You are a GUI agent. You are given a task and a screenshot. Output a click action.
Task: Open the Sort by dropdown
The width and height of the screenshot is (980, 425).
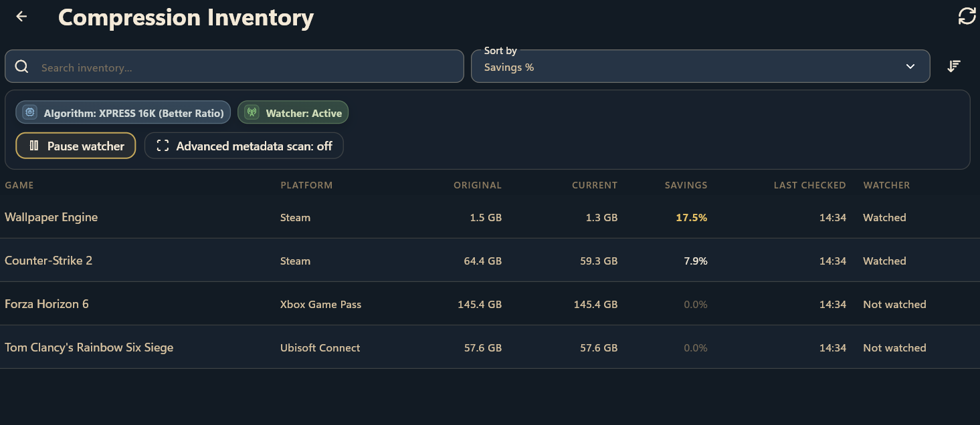tap(700, 66)
